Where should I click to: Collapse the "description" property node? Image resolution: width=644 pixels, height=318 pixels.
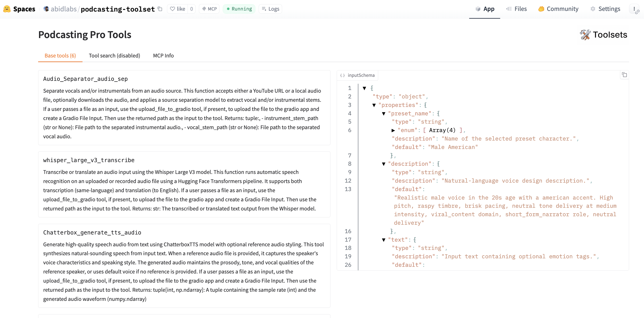tap(384, 164)
